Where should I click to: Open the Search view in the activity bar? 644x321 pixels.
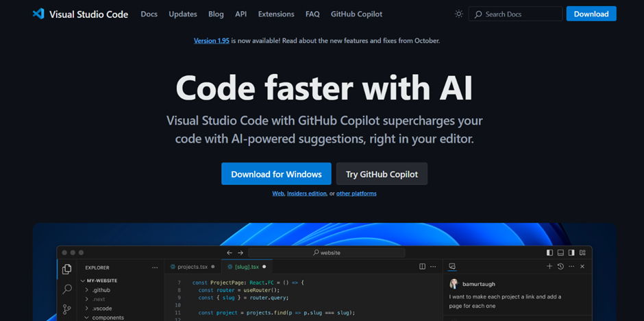(66, 289)
